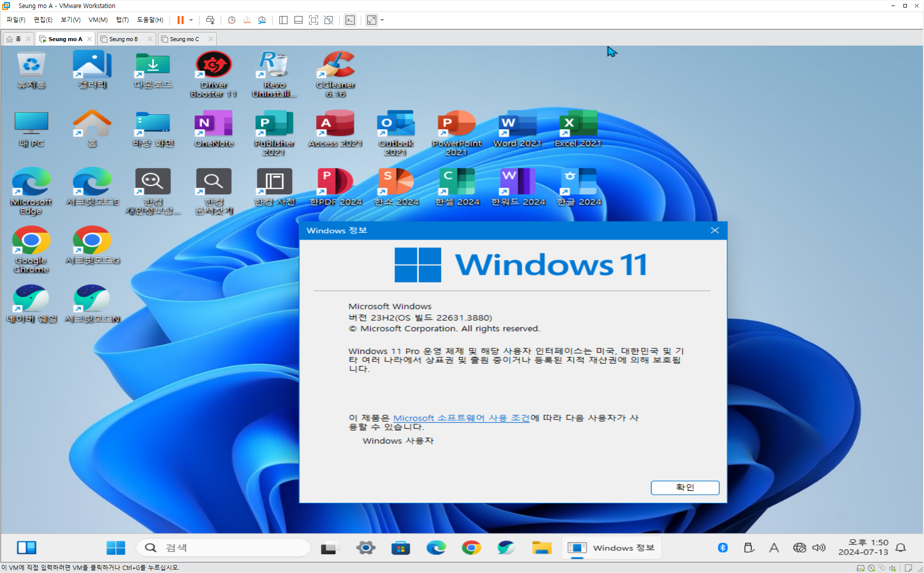Open Microsoft Store from taskbar

coord(401,547)
